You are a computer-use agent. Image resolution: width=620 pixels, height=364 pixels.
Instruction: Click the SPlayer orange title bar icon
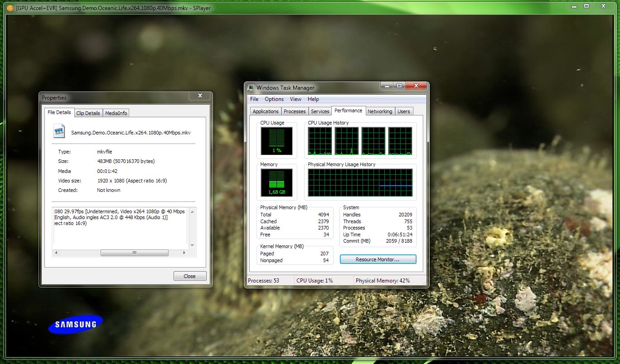click(10, 8)
